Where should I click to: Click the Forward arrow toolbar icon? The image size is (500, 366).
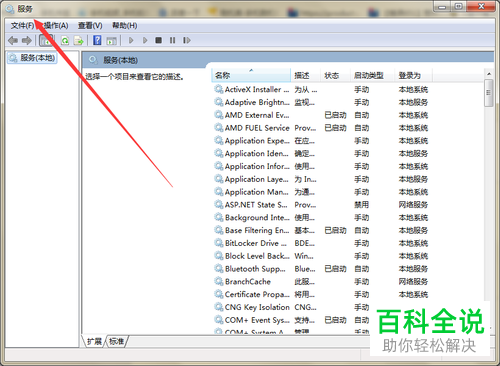[x=27, y=40]
